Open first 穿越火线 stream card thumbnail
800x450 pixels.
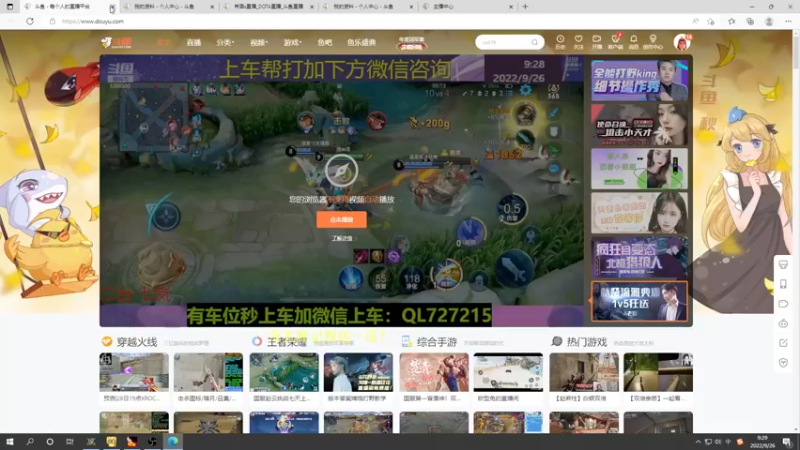coord(134,372)
